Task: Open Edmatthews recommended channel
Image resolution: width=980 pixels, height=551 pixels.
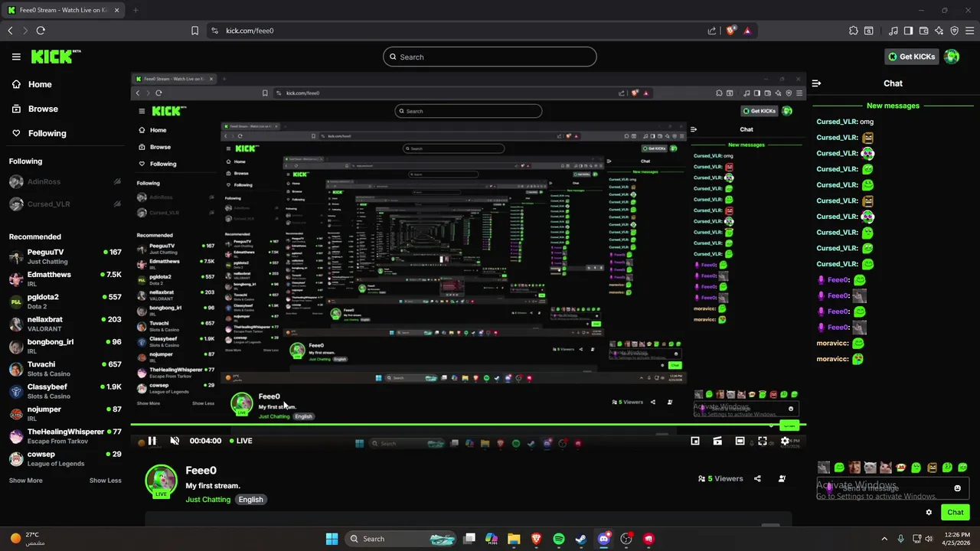Action: [x=65, y=279]
